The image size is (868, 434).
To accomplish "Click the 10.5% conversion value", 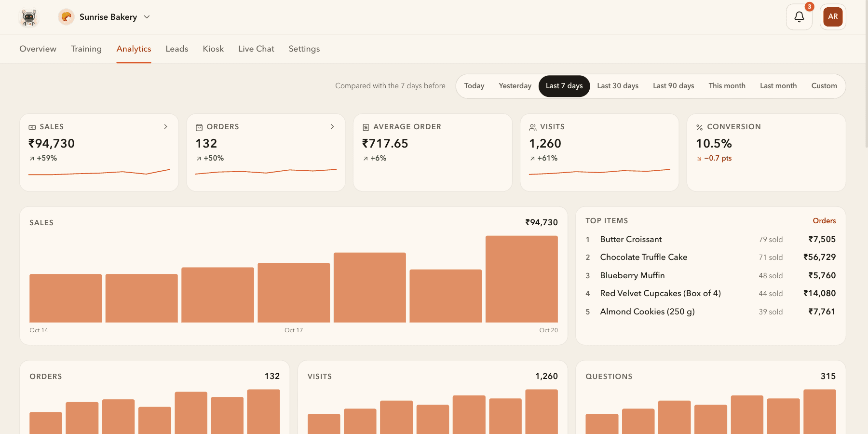I will tap(714, 144).
